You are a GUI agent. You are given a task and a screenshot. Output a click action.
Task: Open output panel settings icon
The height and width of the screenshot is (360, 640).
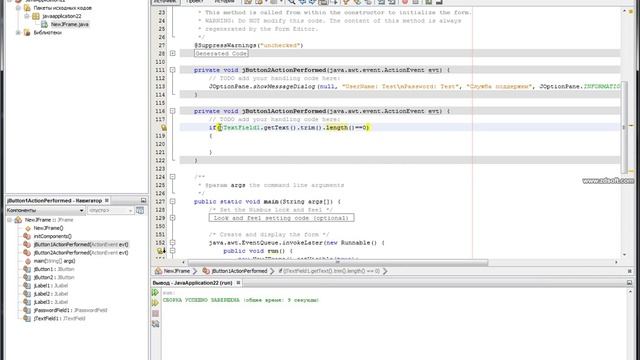155,324
